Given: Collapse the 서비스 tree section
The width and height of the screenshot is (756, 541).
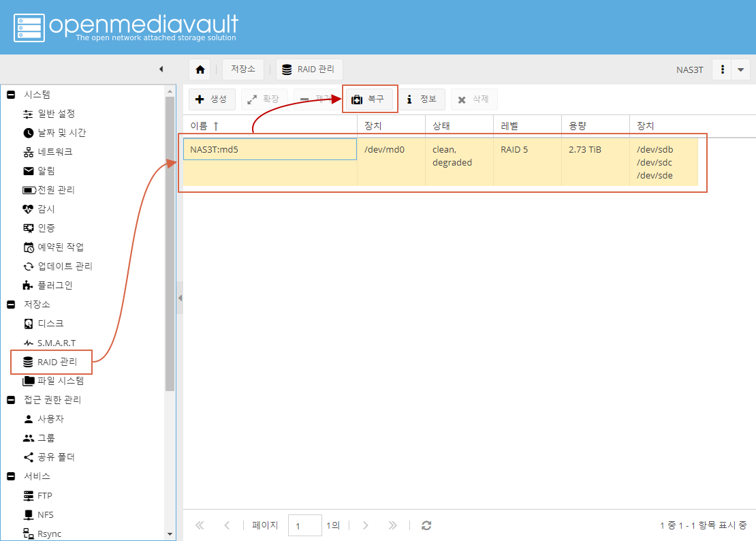Looking at the screenshot, I should [x=11, y=476].
